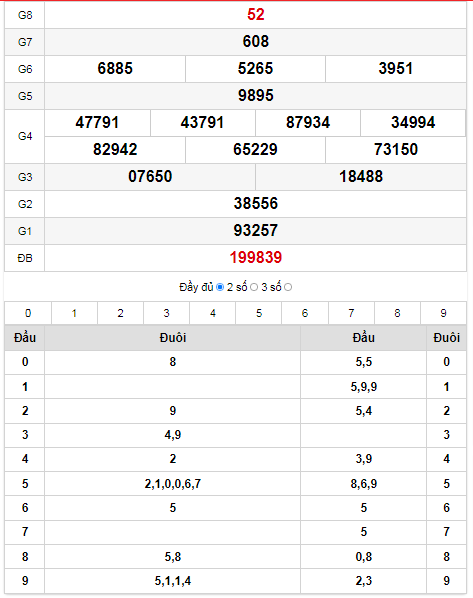Choose digit 9 in the number filter row
This screenshot has height=598, width=473.
pos(443,313)
